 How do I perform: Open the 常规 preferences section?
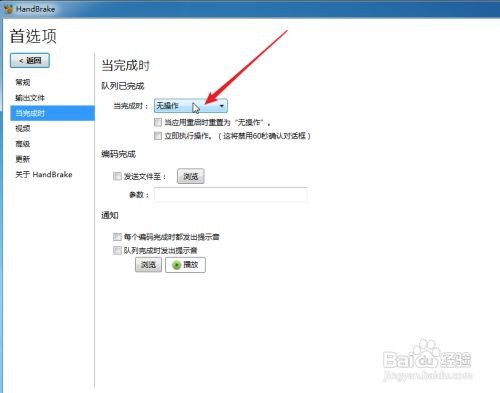point(23,82)
